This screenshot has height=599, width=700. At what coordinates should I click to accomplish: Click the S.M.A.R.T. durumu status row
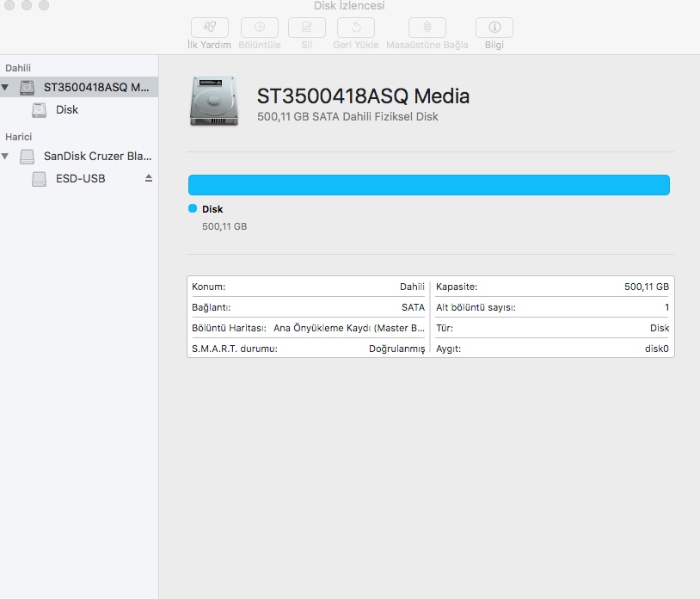click(308, 349)
